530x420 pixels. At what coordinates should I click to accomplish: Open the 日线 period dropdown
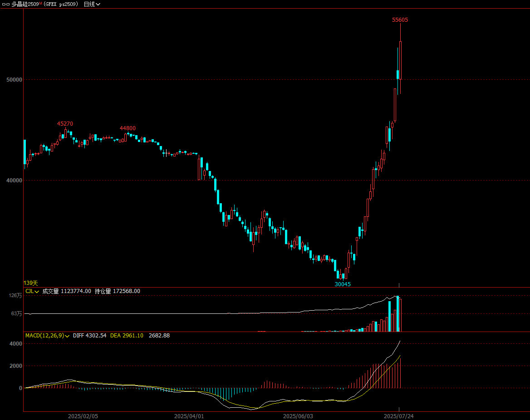click(92, 5)
